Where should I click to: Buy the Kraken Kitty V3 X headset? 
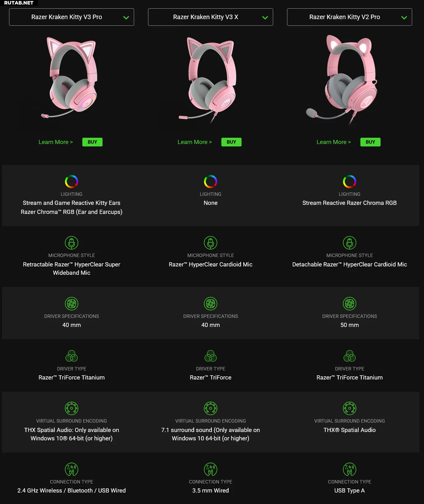(231, 142)
